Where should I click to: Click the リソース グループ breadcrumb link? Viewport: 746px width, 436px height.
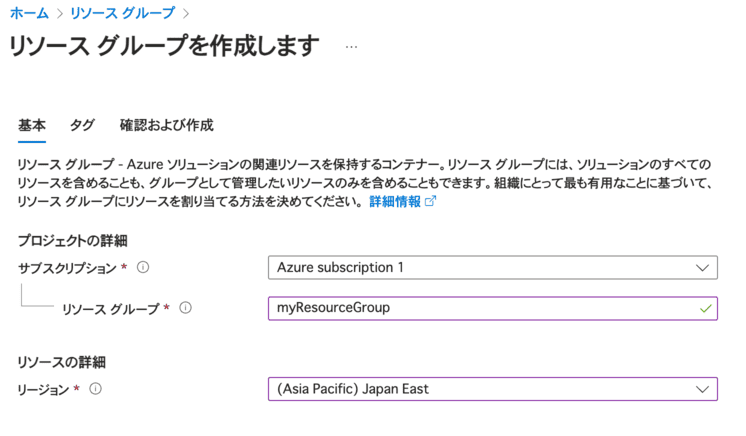(122, 13)
